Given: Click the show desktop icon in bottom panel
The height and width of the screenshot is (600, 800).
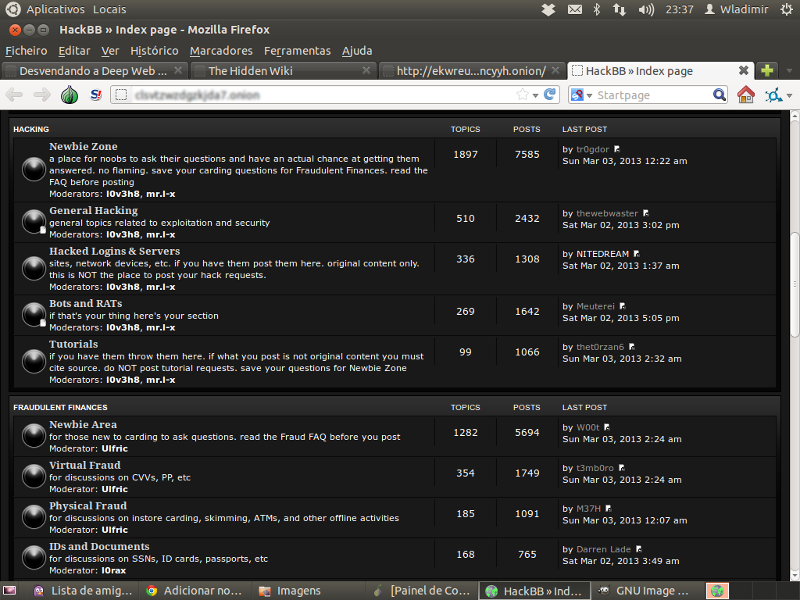Looking at the screenshot, I should pyautogui.click(x=10, y=591).
